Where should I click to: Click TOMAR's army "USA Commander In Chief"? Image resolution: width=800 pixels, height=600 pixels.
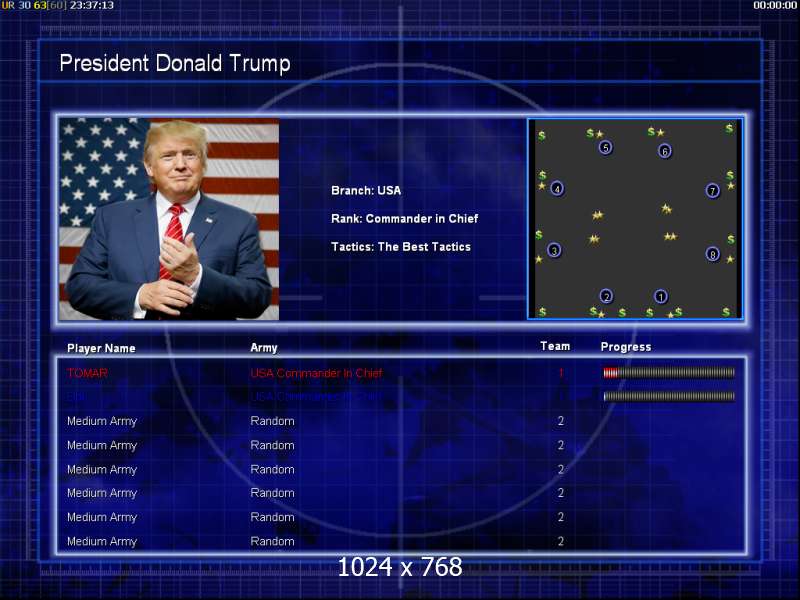click(x=316, y=373)
